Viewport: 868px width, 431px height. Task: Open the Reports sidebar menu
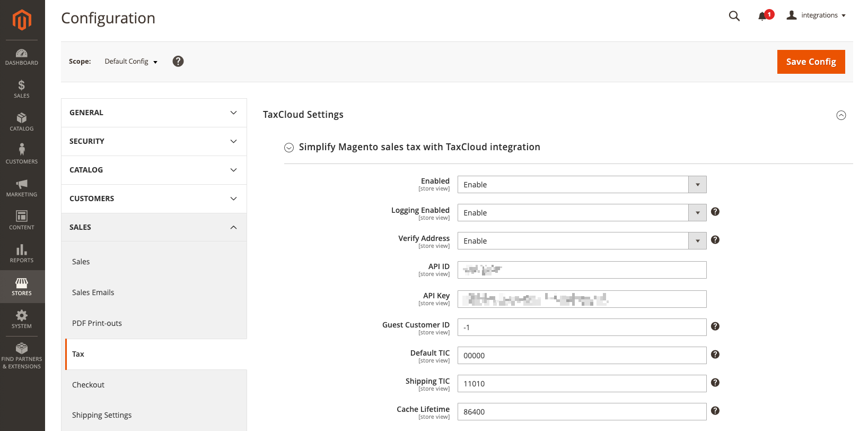point(22,254)
